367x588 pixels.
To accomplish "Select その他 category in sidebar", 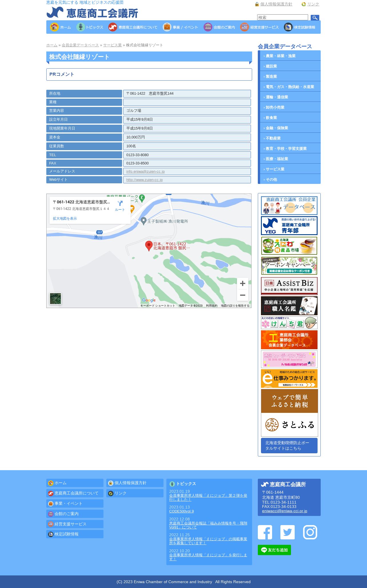I will pos(290,179).
